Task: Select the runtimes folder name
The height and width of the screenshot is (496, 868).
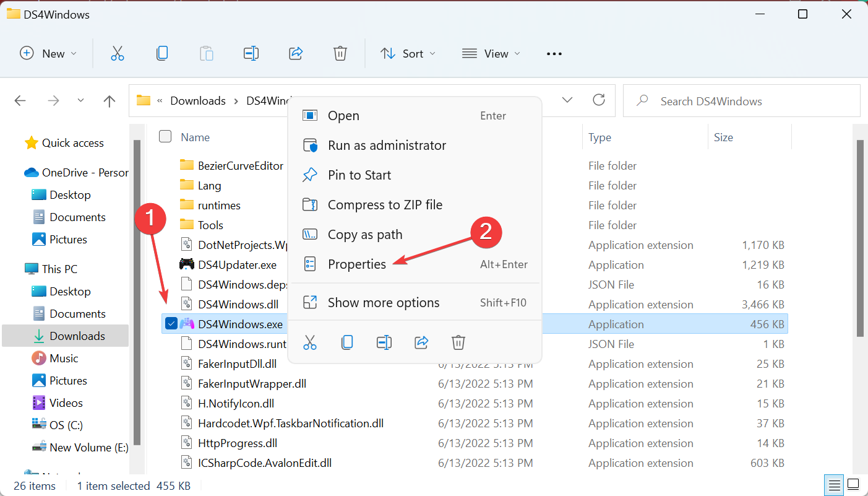Action: (x=219, y=206)
